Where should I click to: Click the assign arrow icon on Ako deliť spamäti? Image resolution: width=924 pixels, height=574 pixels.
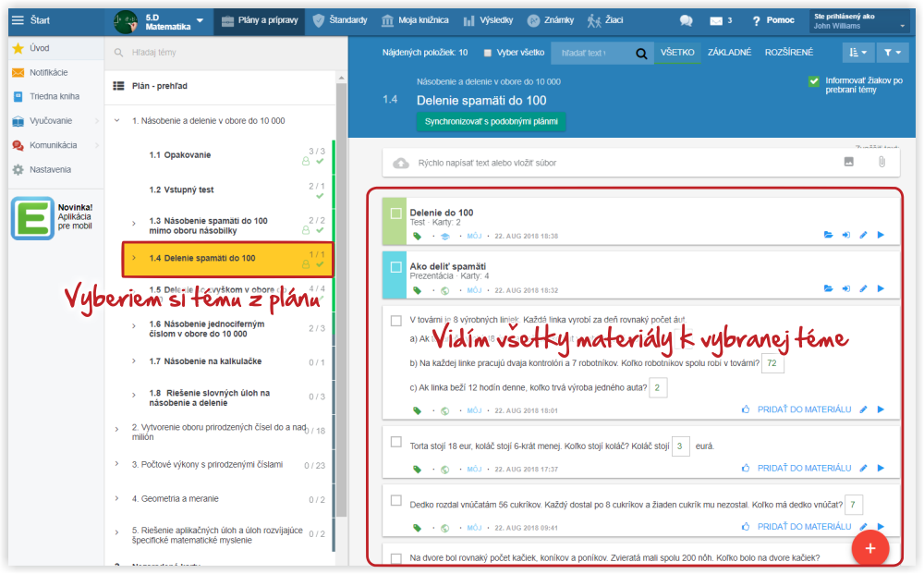(x=846, y=288)
